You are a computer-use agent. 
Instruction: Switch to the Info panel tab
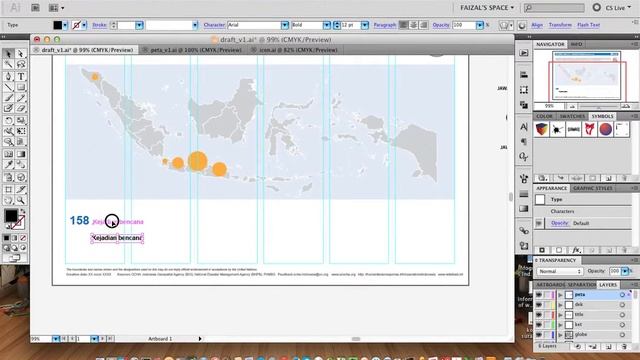click(x=576, y=44)
